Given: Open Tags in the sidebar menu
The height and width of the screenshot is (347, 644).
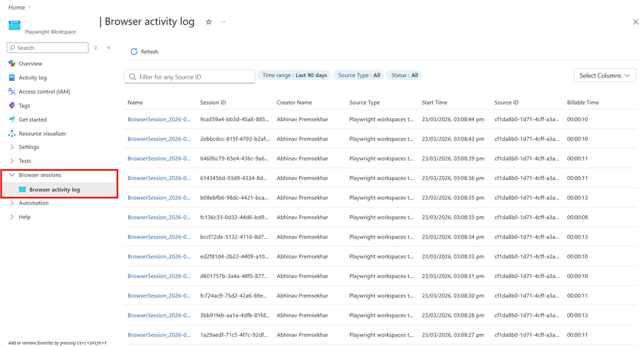Looking at the screenshot, I should click(x=24, y=105).
